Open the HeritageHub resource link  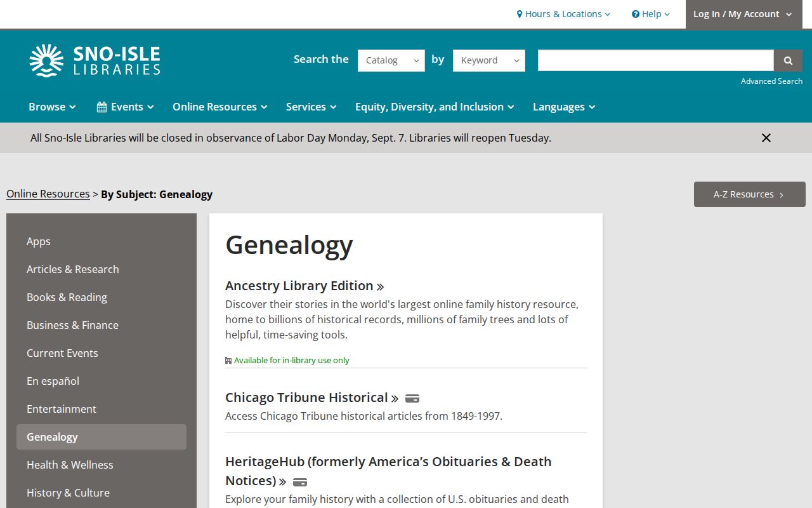point(388,471)
